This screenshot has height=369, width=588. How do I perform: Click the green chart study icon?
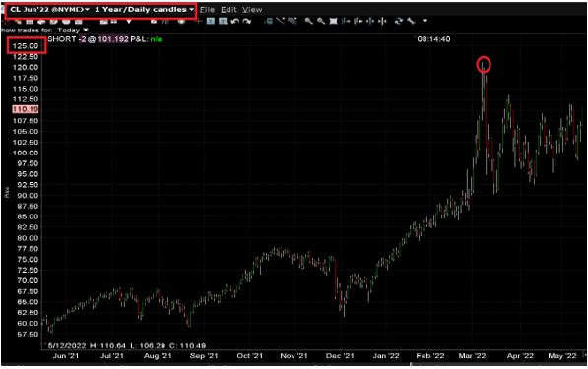point(268,22)
